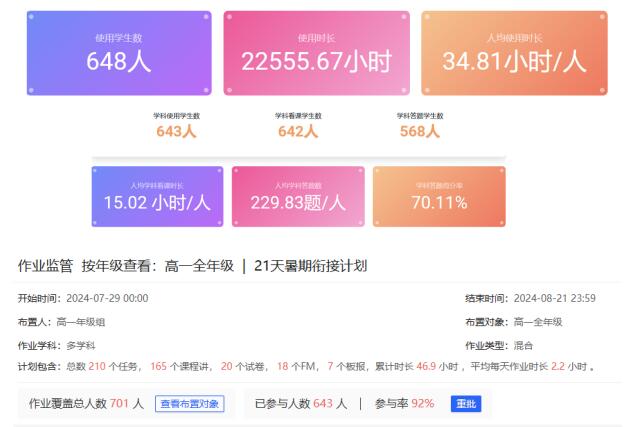Screen dimensions: 635x427
Task: Select the 学科看课学生数 642人 statistic
Action: [298, 125]
